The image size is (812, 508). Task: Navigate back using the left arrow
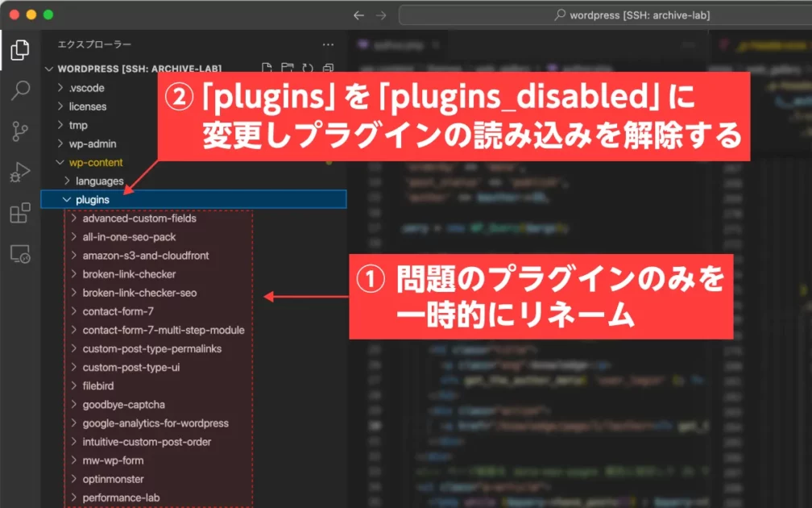pyautogui.click(x=358, y=15)
